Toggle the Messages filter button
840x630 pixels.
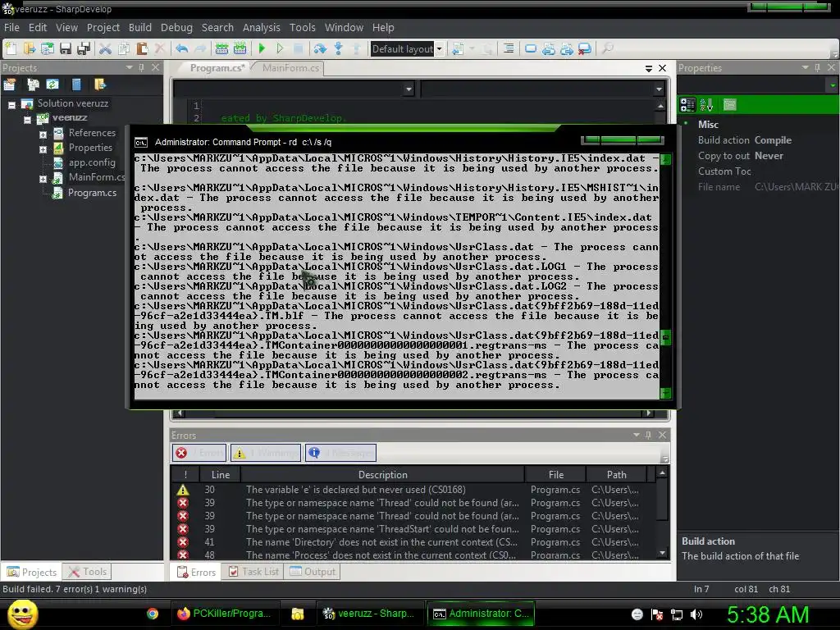pyautogui.click(x=340, y=453)
